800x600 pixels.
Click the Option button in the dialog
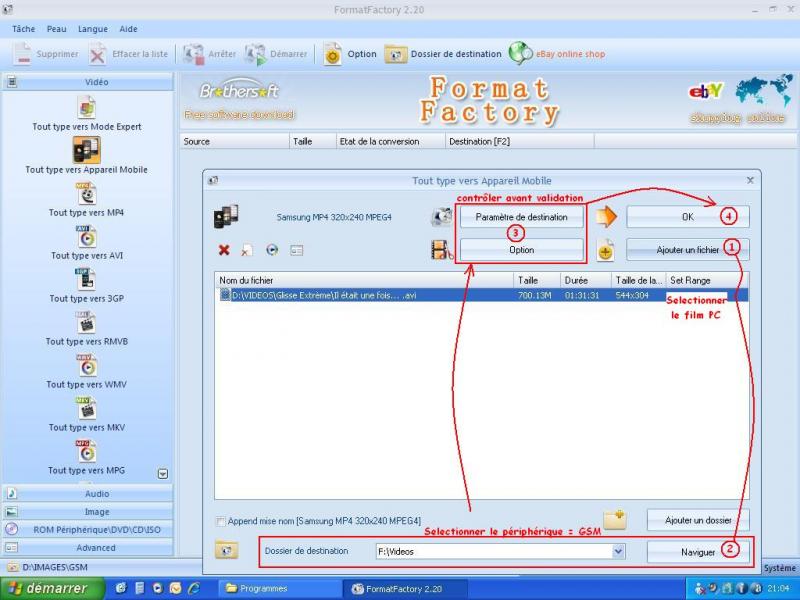521,250
